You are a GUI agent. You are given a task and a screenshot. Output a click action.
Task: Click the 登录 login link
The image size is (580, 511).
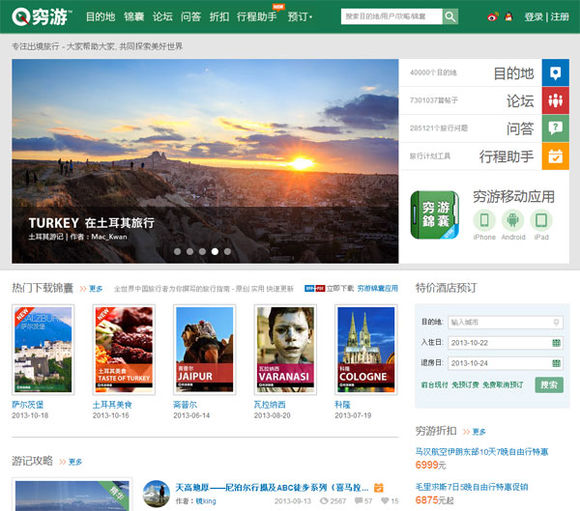534,17
